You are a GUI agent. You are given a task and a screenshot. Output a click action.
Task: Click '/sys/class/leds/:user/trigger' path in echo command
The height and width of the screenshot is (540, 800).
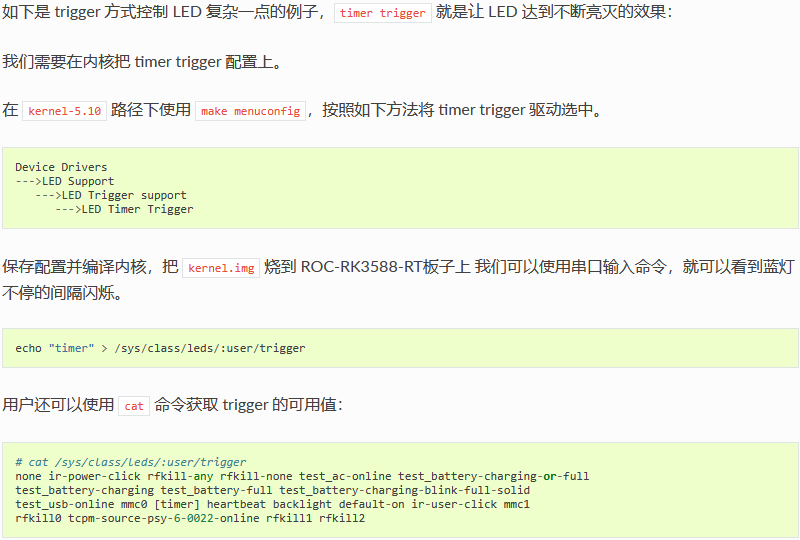(210, 348)
